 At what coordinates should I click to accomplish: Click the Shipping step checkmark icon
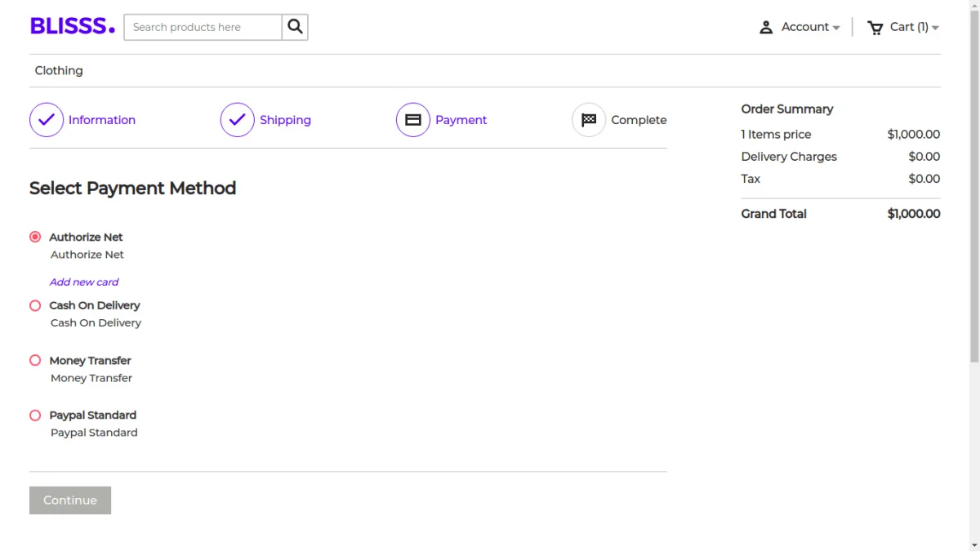[x=237, y=120]
